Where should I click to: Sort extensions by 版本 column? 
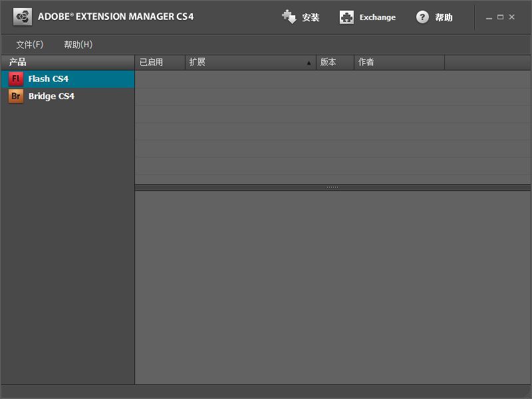click(x=329, y=63)
